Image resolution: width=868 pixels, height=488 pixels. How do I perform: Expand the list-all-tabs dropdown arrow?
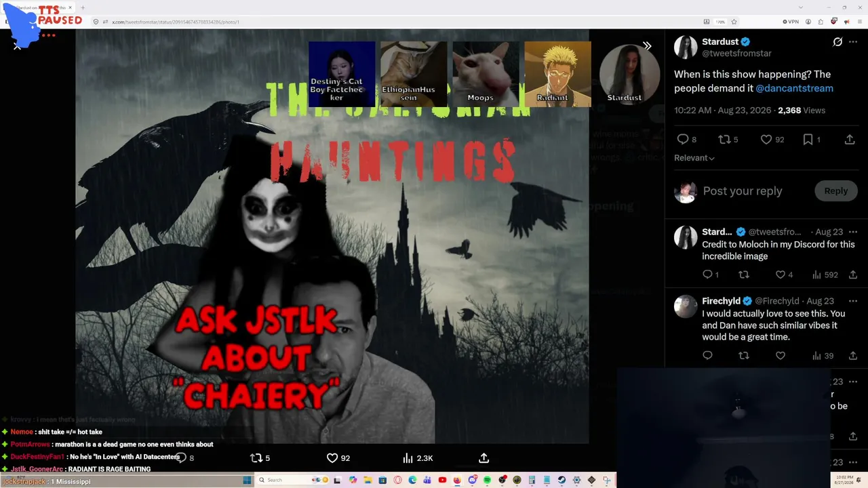point(802,8)
